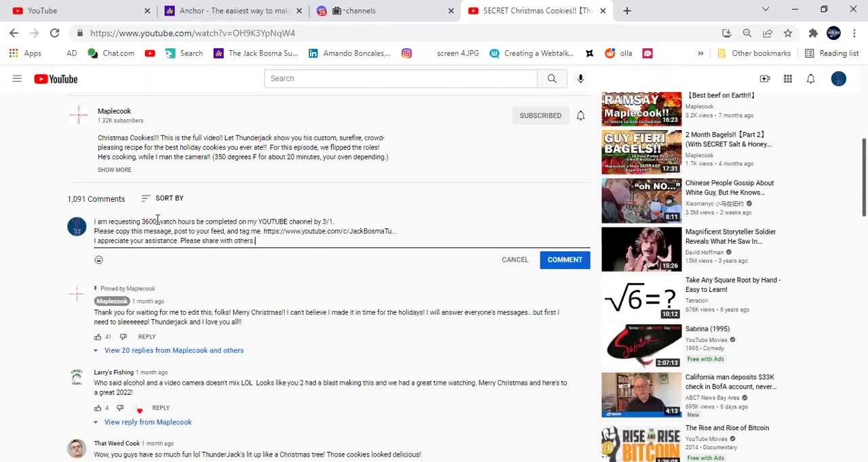Open the Instagram bookmark icon
The image size is (868, 462).
(x=407, y=53)
